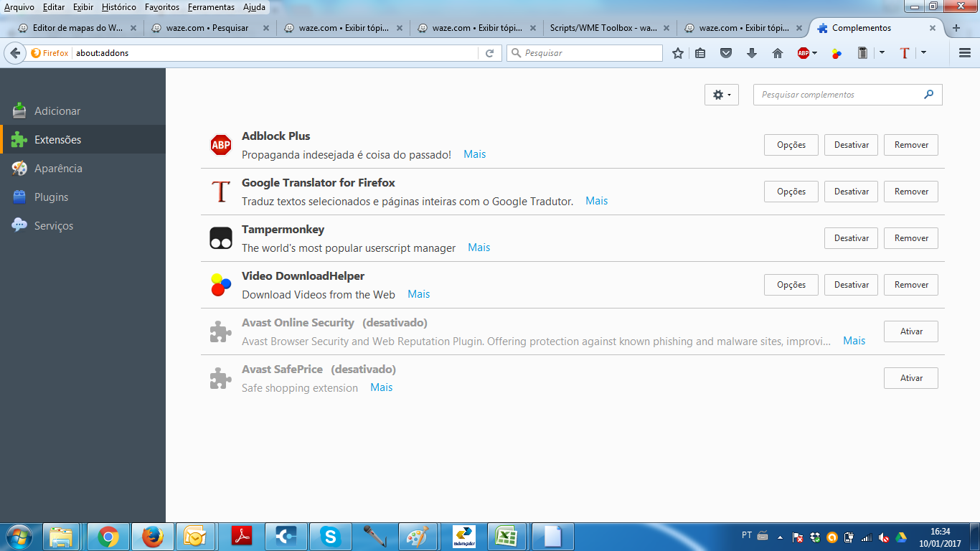This screenshot has height=551, width=980.
Task: Activate the Avast SafePrice extension
Action: (x=911, y=378)
